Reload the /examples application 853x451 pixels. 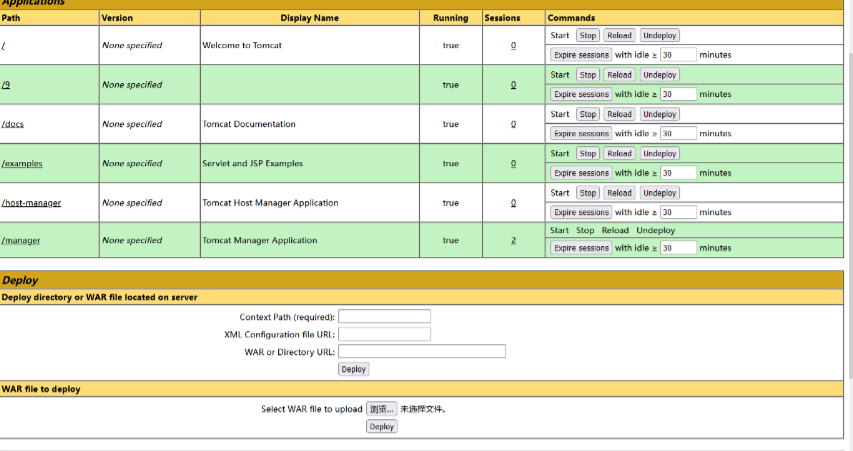pos(619,153)
